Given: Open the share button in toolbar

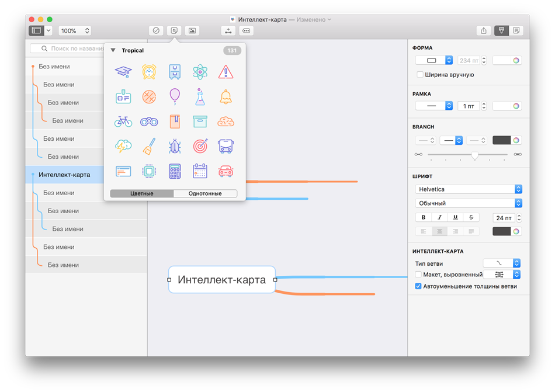Looking at the screenshot, I should click(484, 30).
